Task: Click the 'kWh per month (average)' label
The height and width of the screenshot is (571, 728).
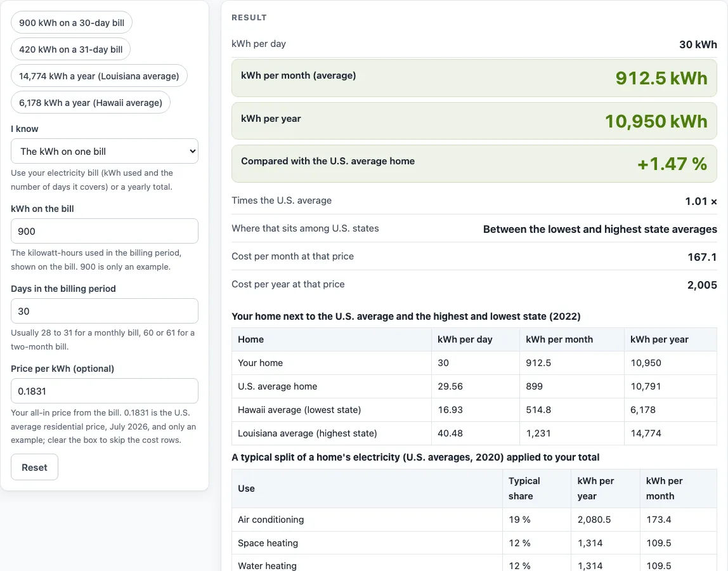Action: pos(298,75)
